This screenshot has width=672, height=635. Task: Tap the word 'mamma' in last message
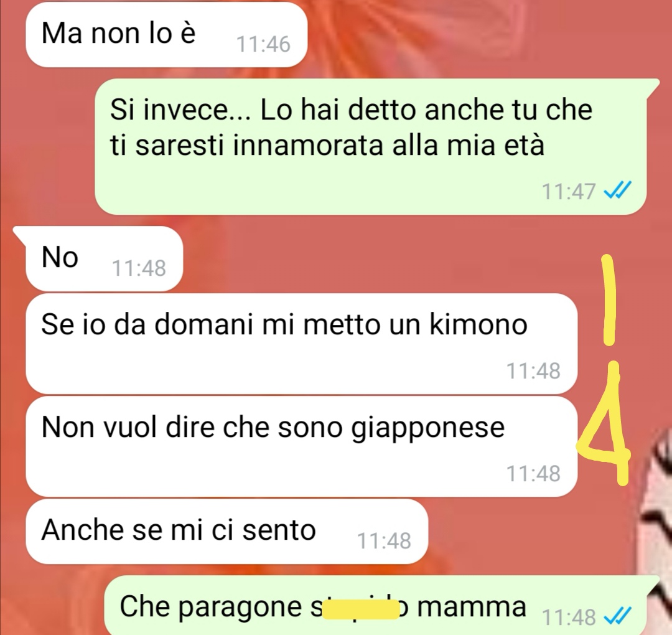(x=472, y=607)
